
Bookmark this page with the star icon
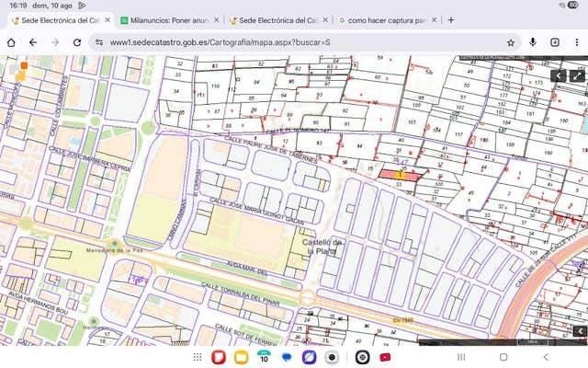(x=511, y=42)
